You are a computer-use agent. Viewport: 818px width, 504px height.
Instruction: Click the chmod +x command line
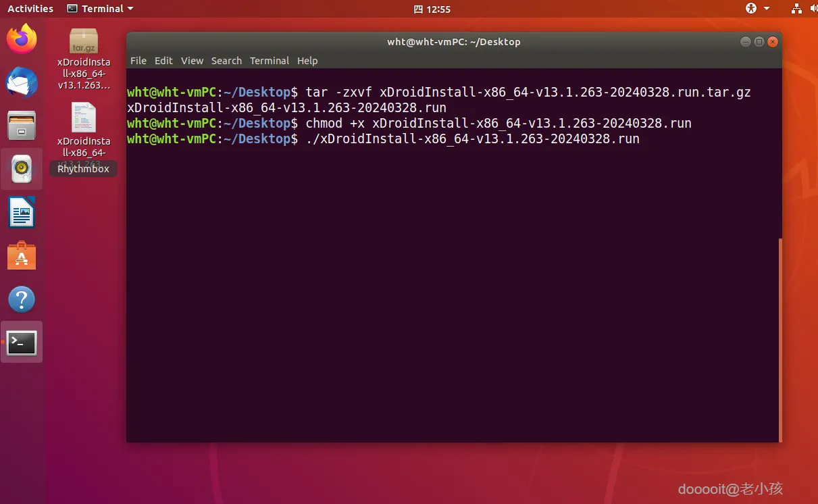[x=409, y=123]
